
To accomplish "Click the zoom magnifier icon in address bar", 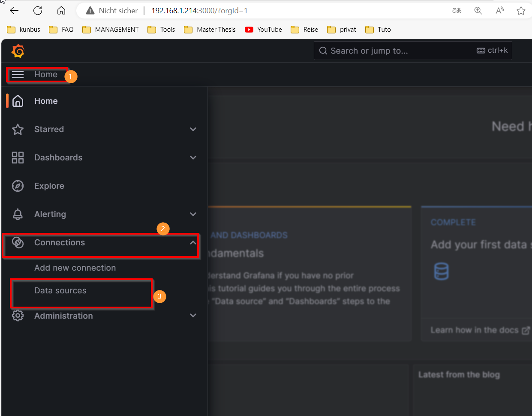I will click(x=478, y=11).
